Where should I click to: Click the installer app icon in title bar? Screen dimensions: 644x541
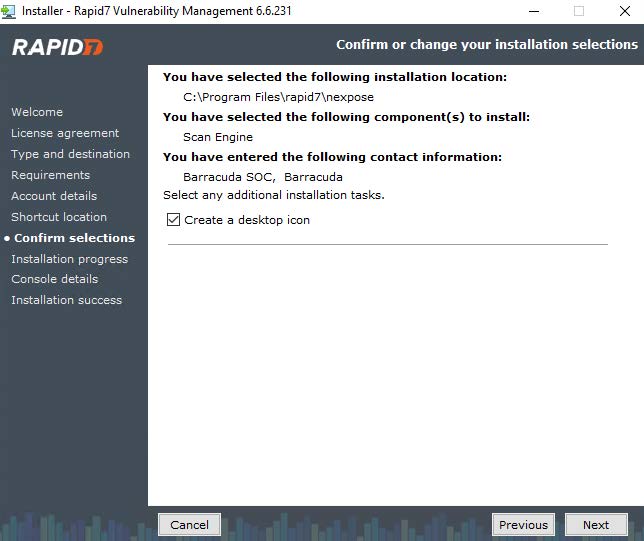coord(8,11)
